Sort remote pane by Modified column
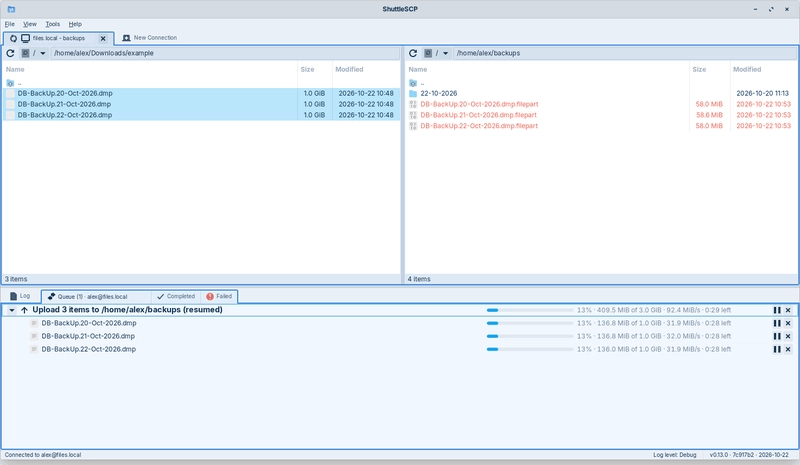This screenshot has height=465, width=800. (763, 69)
